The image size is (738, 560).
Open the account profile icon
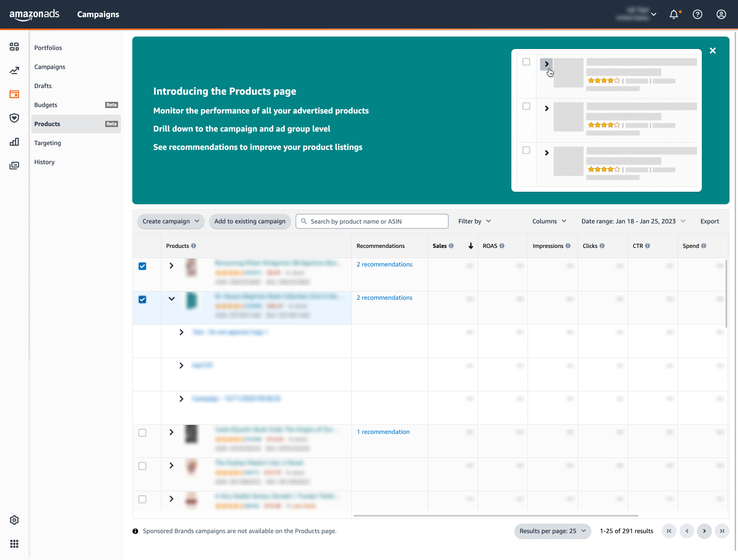tap(721, 14)
